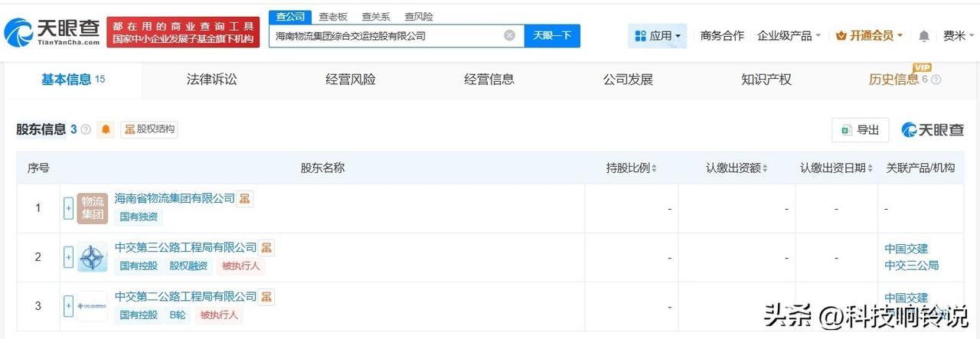
Task: Open 企业级产品 dropdown
Action: (789, 36)
